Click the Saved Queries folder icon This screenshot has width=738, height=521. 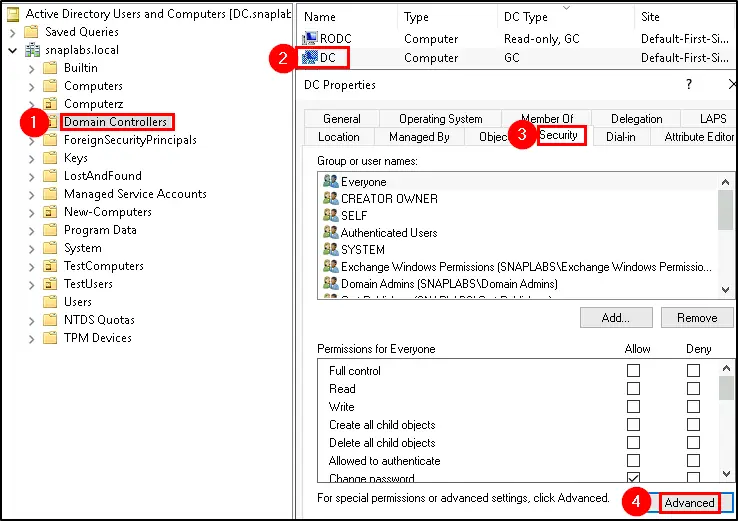[x=32, y=32]
